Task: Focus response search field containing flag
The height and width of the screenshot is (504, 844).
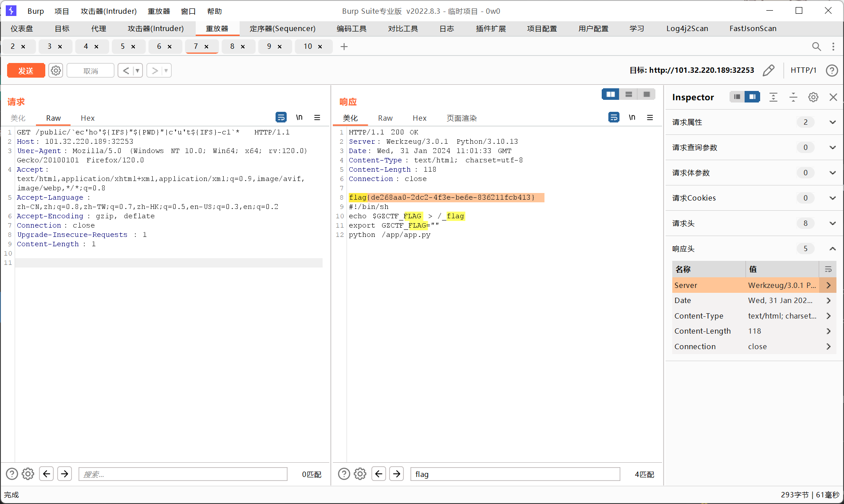Action: pyautogui.click(x=515, y=474)
